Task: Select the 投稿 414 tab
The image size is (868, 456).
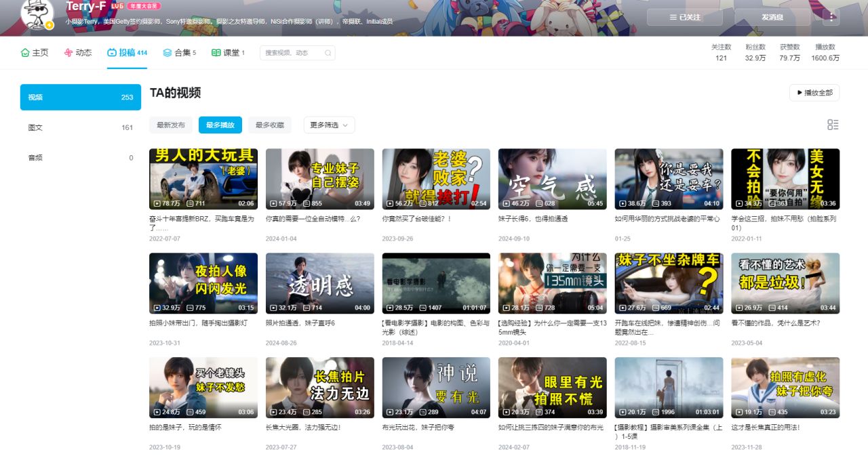Action: click(x=127, y=53)
